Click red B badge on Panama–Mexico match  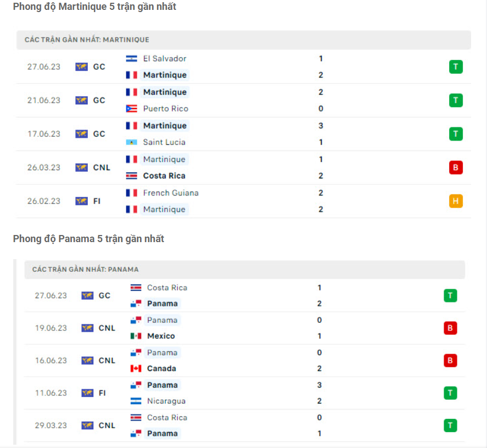[450, 328]
